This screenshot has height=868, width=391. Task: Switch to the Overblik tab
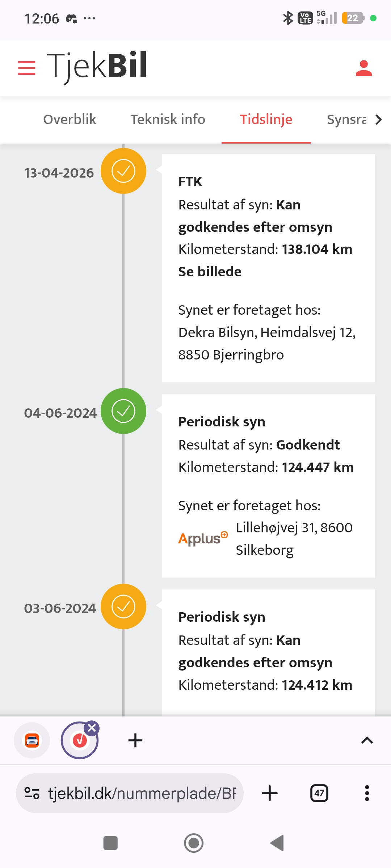[x=70, y=119]
